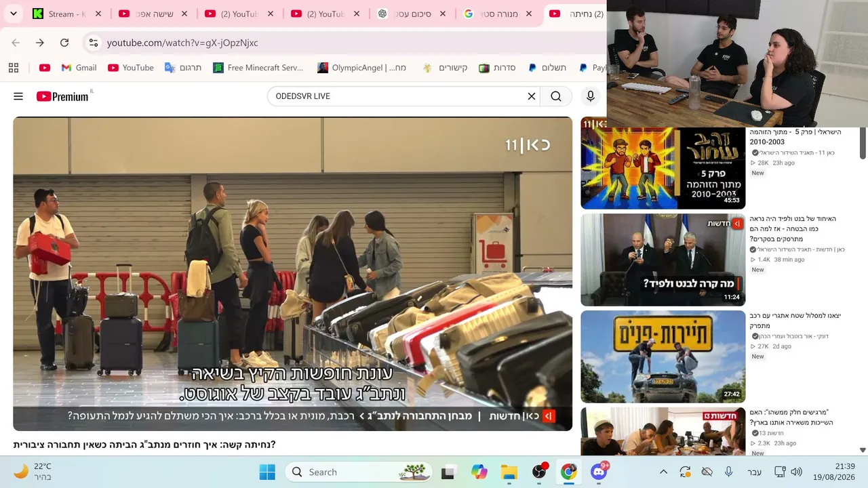This screenshot has height=488, width=868.
Task: Close the Stream Kick tab
Action: point(98,14)
